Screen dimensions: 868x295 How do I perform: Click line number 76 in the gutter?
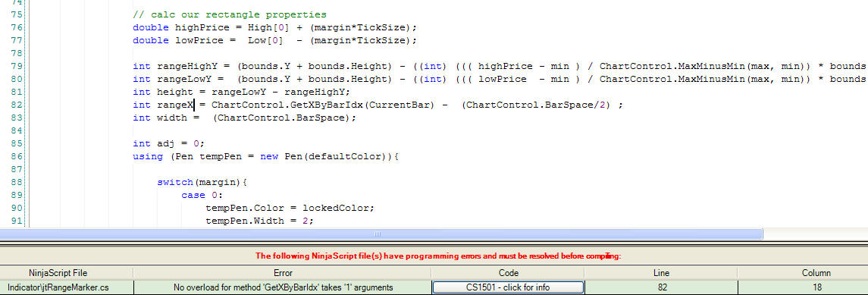point(16,27)
